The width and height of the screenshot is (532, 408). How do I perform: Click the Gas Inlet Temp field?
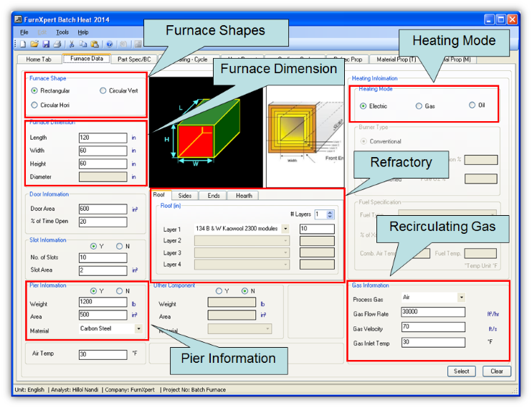[433, 342]
